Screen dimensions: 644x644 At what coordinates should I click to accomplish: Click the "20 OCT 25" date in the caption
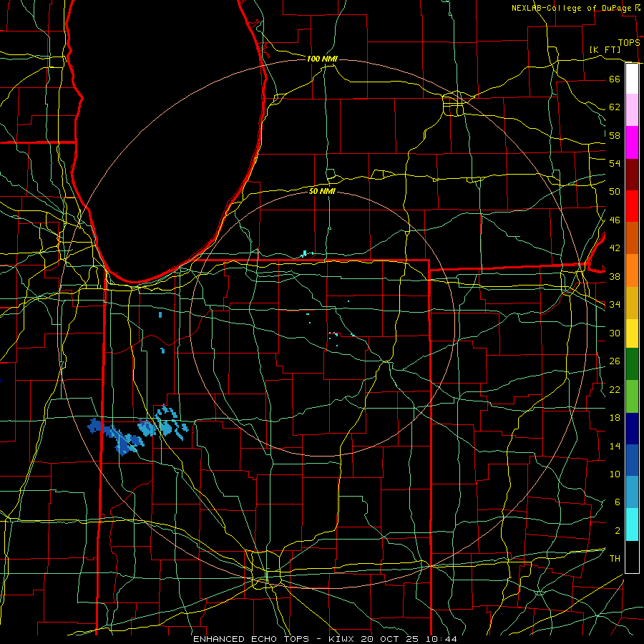click(390, 639)
